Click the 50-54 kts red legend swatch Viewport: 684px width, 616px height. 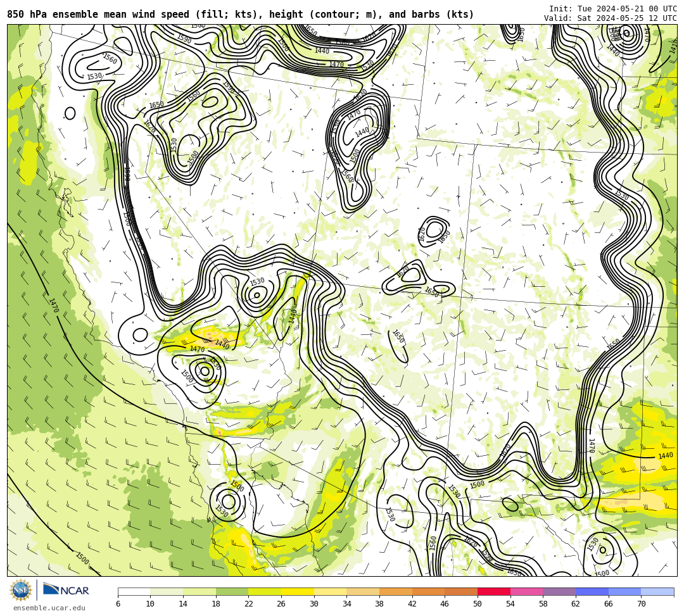494,591
